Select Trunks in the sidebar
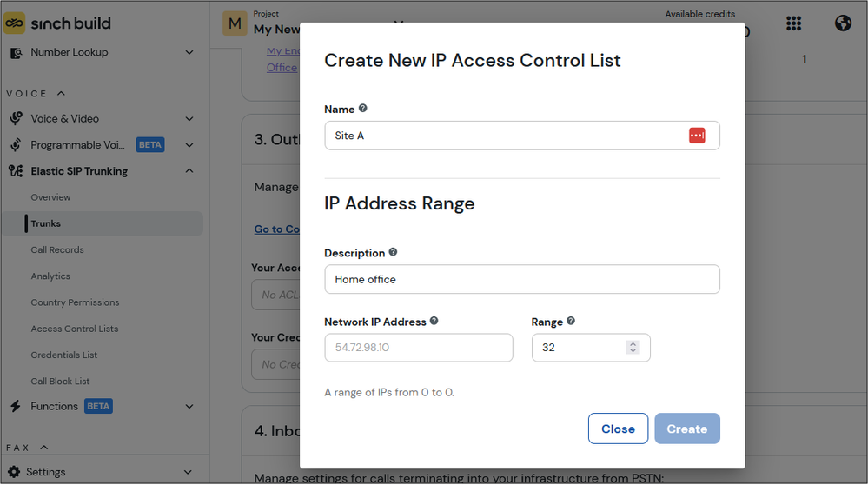 coord(103,223)
